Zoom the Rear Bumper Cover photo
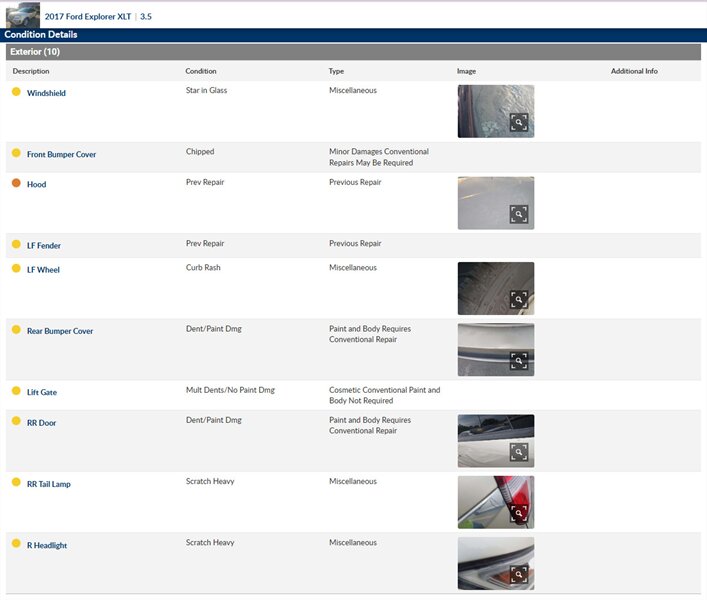Image resolution: width=707 pixels, height=600 pixels. (x=518, y=360)
